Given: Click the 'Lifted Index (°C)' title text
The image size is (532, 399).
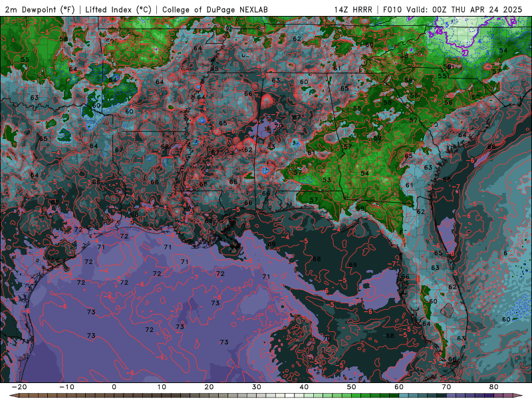Looking at the screenshot, I should tap(118, 9).
